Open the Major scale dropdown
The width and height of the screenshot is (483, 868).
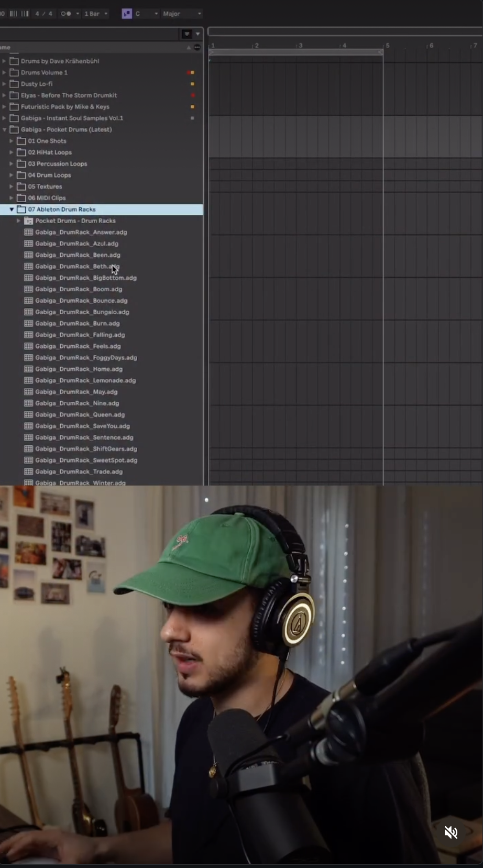pos(182,14)
